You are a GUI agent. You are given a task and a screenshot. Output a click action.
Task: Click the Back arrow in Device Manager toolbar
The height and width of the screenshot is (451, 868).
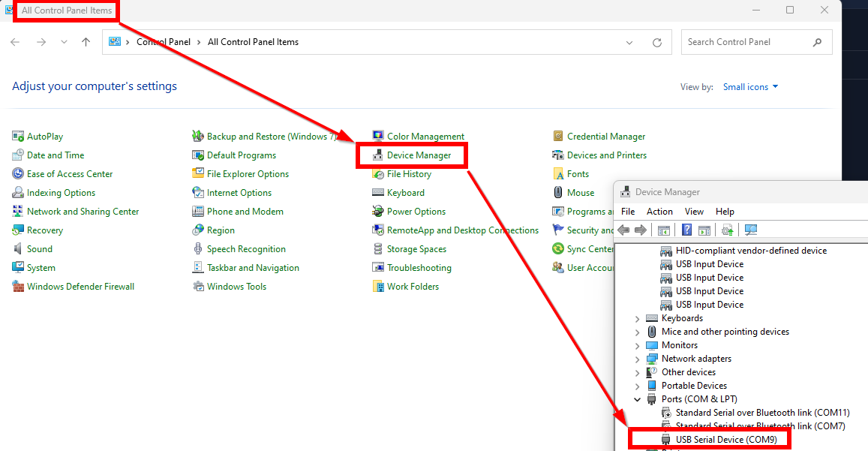623,230
